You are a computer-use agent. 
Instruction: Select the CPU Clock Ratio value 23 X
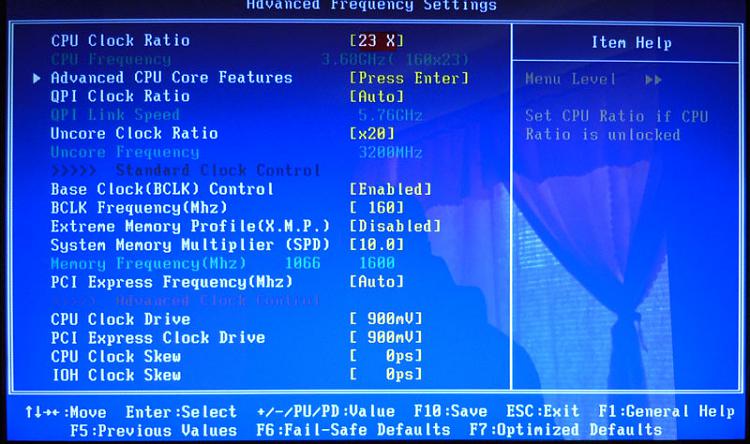376,41
